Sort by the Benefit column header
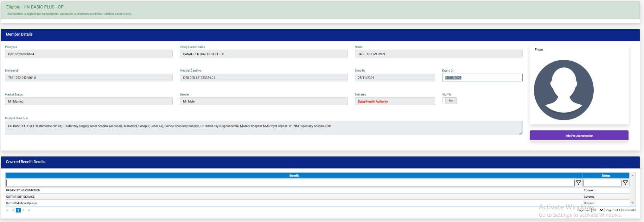Image resolution: width=644 pixels, height=222 pixels. click(x=294, y=175)
